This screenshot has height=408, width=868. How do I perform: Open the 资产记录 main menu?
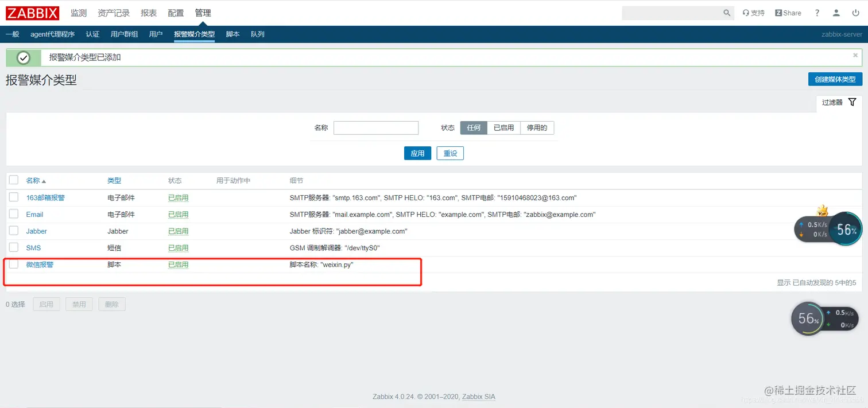114,13
